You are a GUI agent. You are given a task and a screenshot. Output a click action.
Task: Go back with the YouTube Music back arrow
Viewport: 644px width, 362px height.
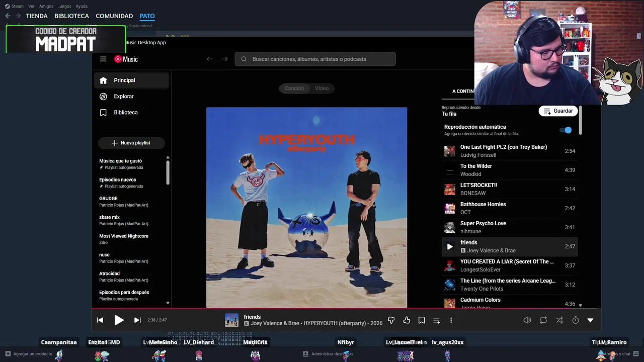210,59
